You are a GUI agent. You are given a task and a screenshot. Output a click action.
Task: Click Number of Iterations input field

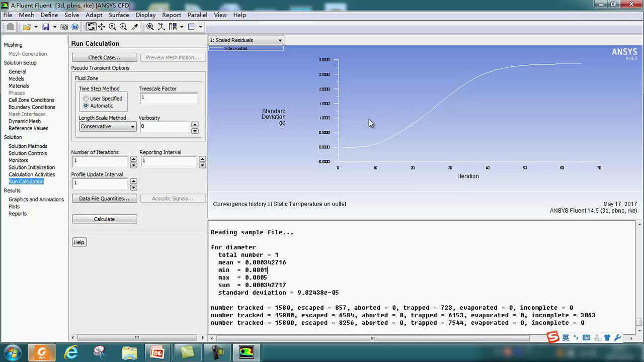100,161
